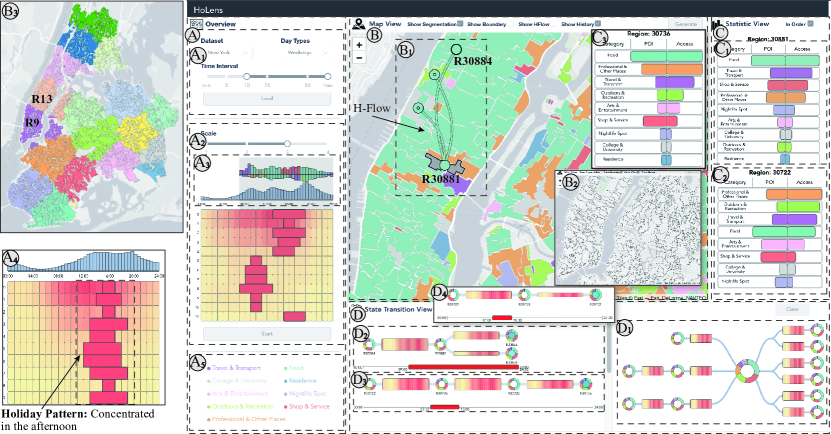Viewport: 831px width, 434px height.
Task: Click right handle of Time Interval slider
Action: (x=328, y=77)
